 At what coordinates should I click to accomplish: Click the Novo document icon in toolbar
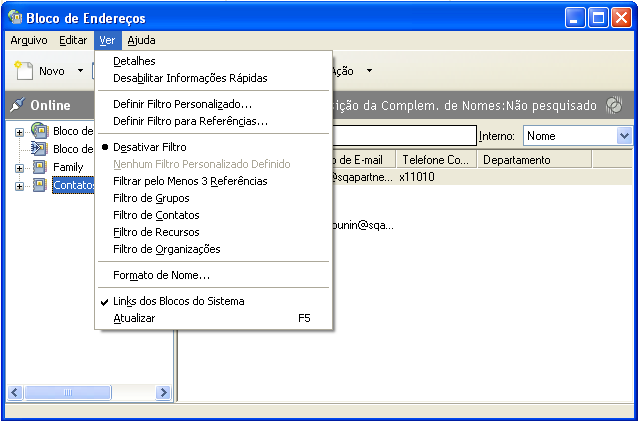[x=24, y=71]
